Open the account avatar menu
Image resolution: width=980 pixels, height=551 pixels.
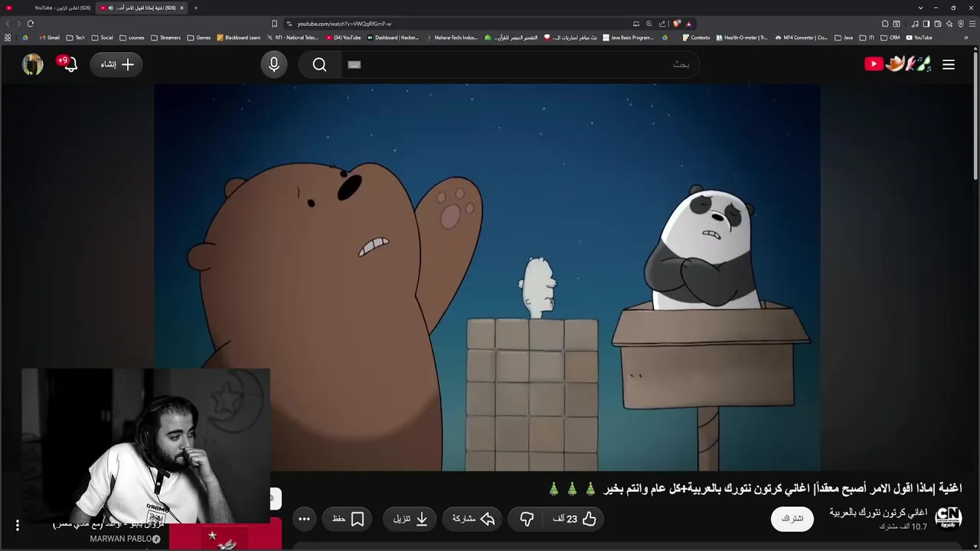click(32, 64)
